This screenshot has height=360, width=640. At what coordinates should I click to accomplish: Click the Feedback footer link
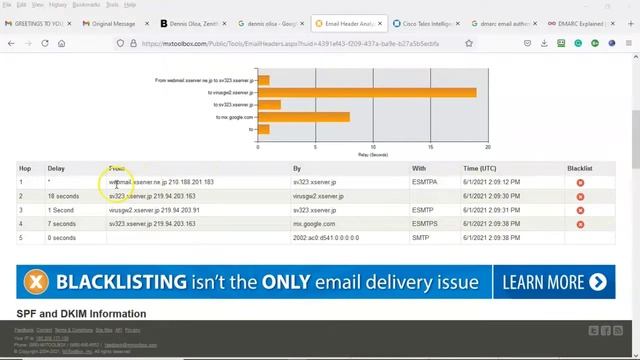(24, 330)
